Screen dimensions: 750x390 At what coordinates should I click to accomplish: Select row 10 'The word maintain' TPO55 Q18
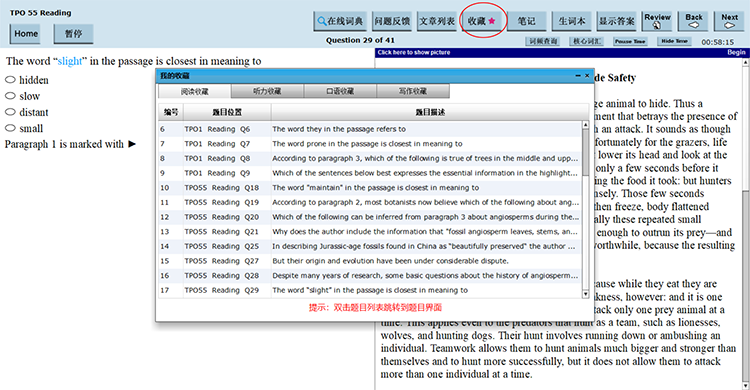coord(370,188)
